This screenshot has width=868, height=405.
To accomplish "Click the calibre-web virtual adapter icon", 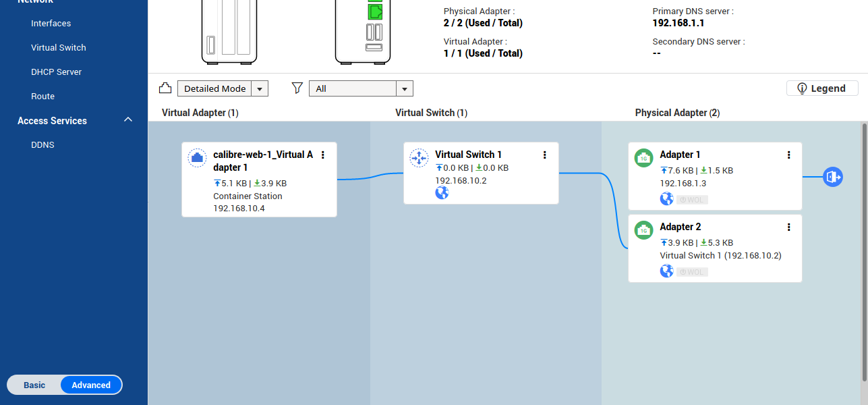I will (197, 158).
